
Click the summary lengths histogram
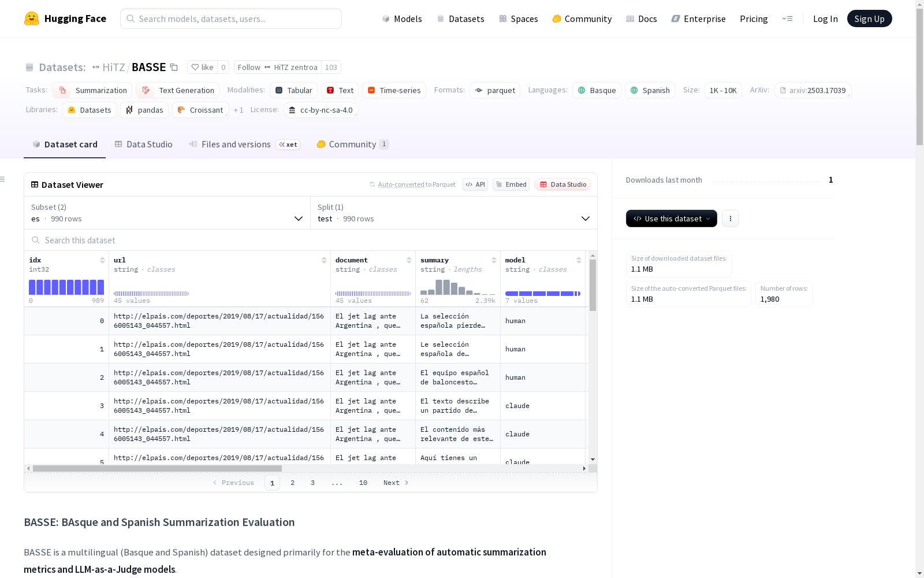pos(458,287)
